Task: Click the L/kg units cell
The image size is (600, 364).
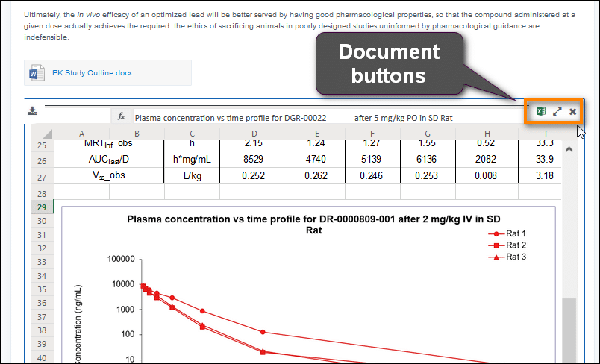Action: 192,175
